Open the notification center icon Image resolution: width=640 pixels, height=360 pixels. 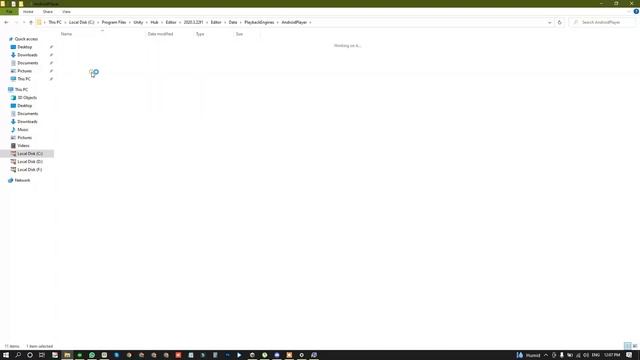[x=629, y=355]
